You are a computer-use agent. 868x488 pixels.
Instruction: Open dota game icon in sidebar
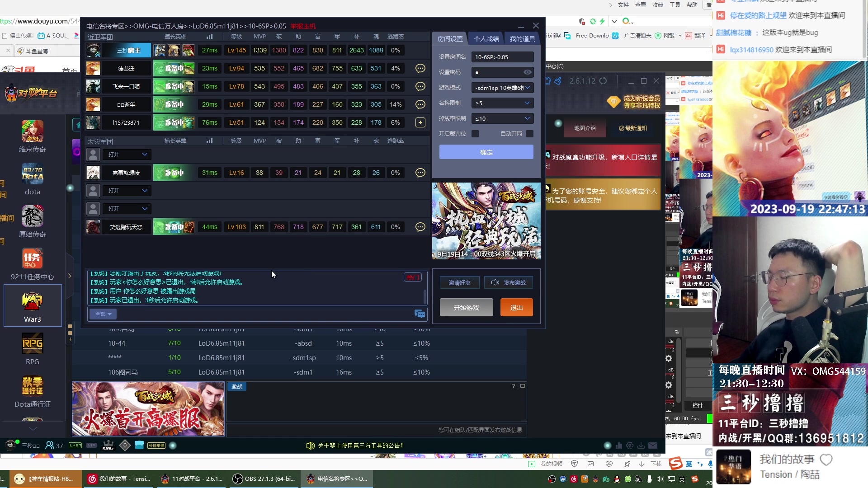(33, 179)
